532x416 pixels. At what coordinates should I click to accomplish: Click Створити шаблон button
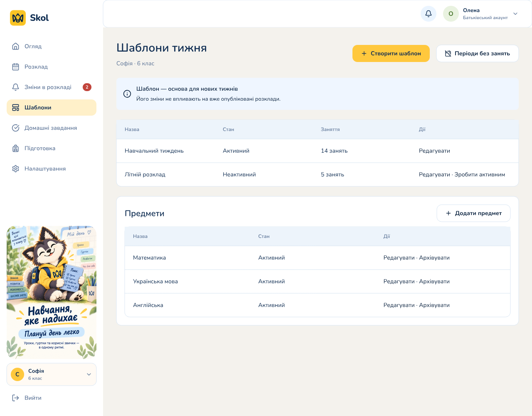pos(391,53)
